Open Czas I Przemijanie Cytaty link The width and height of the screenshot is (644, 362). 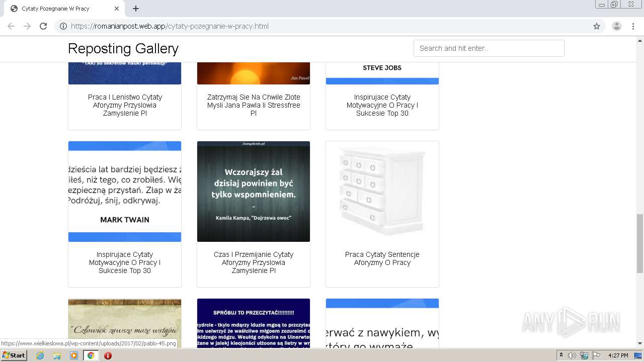point(254,262)
